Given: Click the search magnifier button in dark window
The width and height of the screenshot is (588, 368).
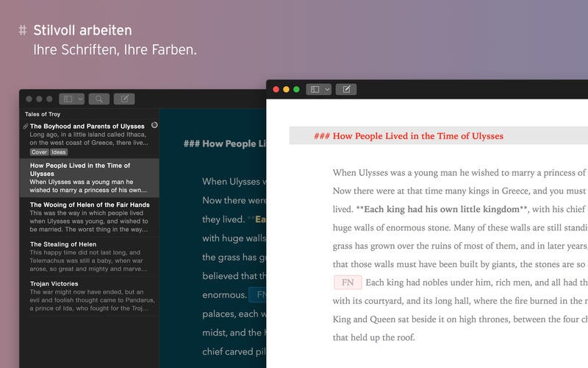Looking at the screenshot, I should (99, 99).
